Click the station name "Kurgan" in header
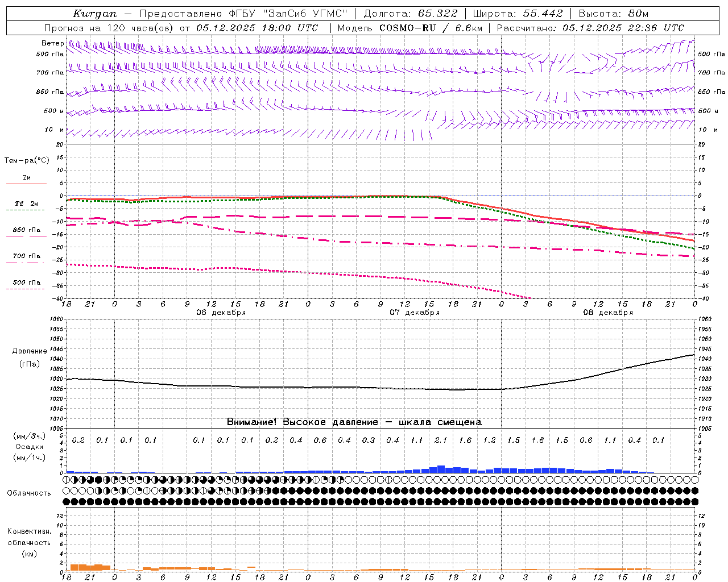The height and width of the screenshot is (582, 728). click(95, 14)
